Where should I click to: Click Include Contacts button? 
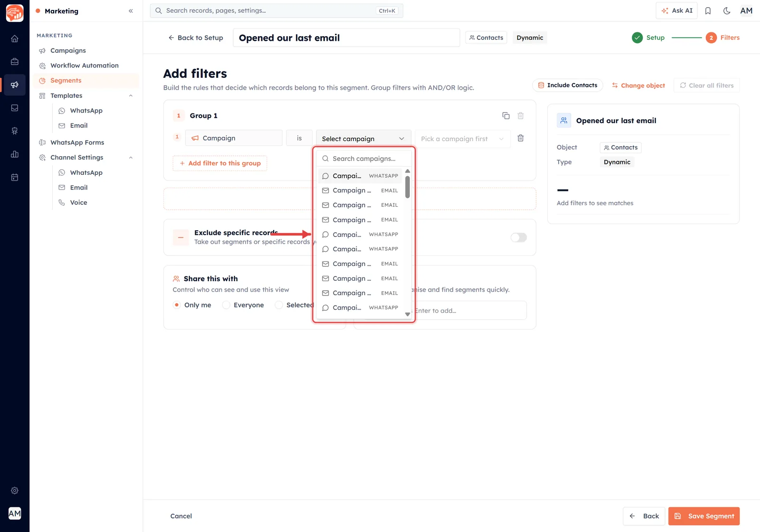click(x=568, y=85)
